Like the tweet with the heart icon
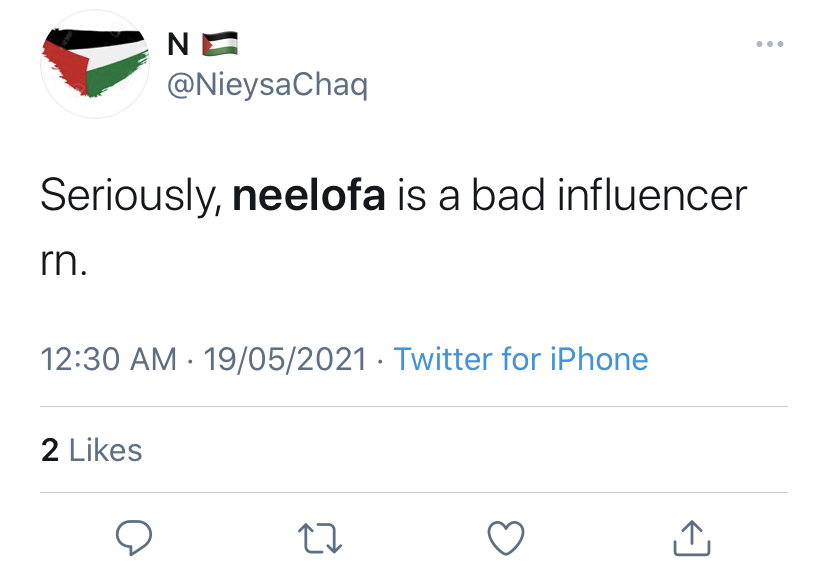 pyautogui.click(x=506, y=538)
